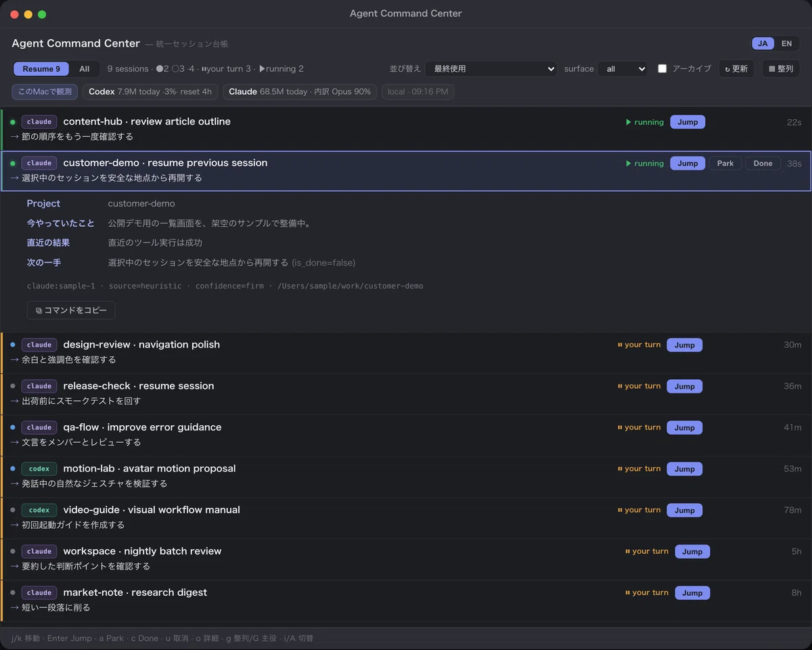The image size is (812, 650).
Task: Click the Claude 68.5M today usage chip
Action: [x=300, y=91]
